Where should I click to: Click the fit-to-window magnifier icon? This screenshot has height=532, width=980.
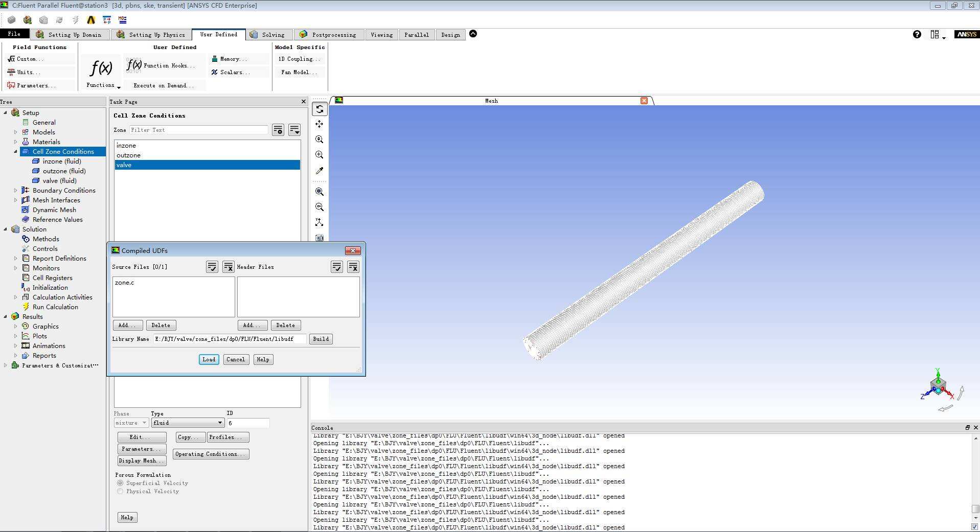[x=320, y=192]
